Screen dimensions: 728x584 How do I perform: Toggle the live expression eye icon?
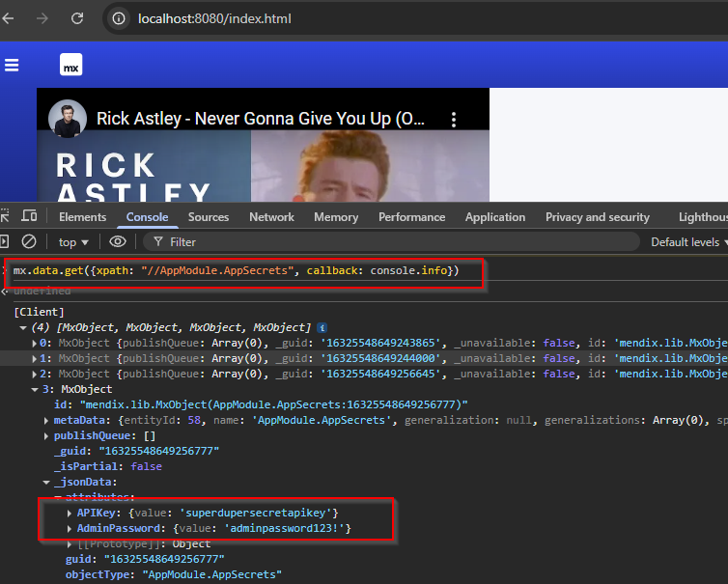point(118,241)
